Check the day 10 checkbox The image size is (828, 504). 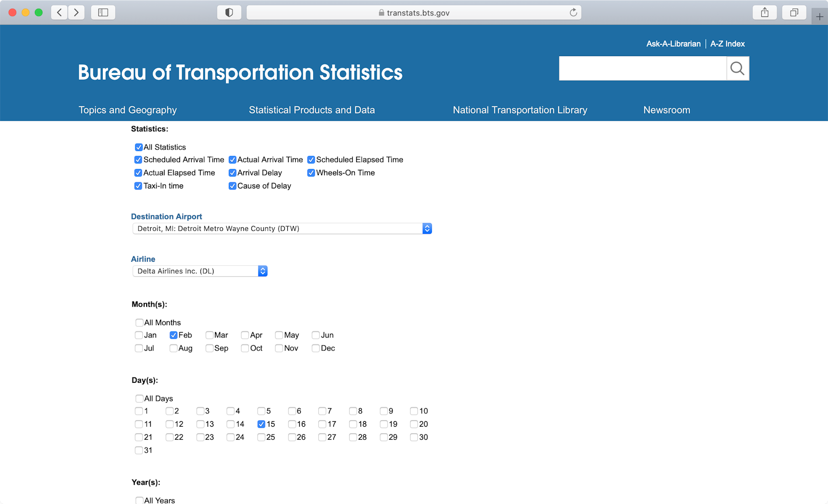tap(414, 411)
